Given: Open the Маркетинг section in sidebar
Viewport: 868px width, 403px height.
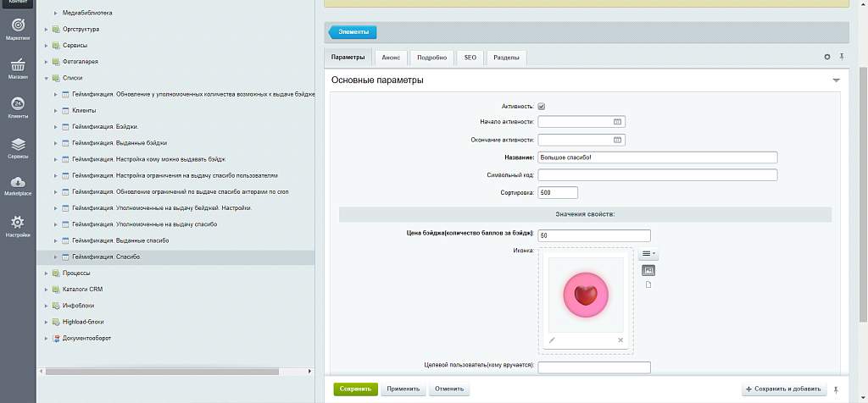Looking at the screenshot, I should [18, 30].
